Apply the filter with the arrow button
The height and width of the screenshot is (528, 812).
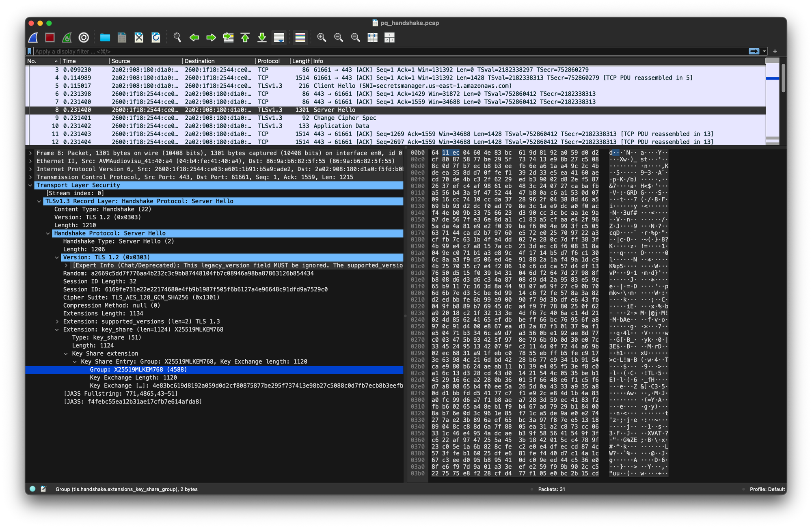click(x=753, y=51)
